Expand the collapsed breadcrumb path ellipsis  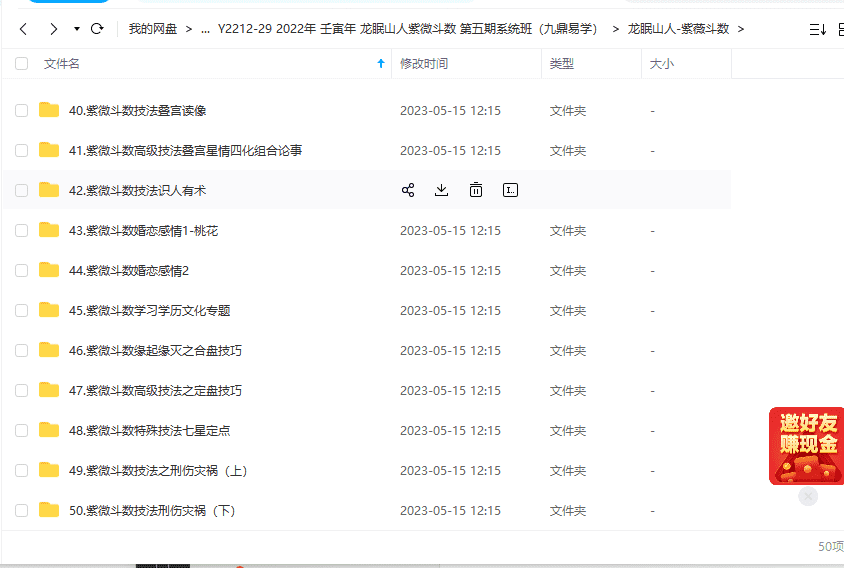click(x=205, y=29)
